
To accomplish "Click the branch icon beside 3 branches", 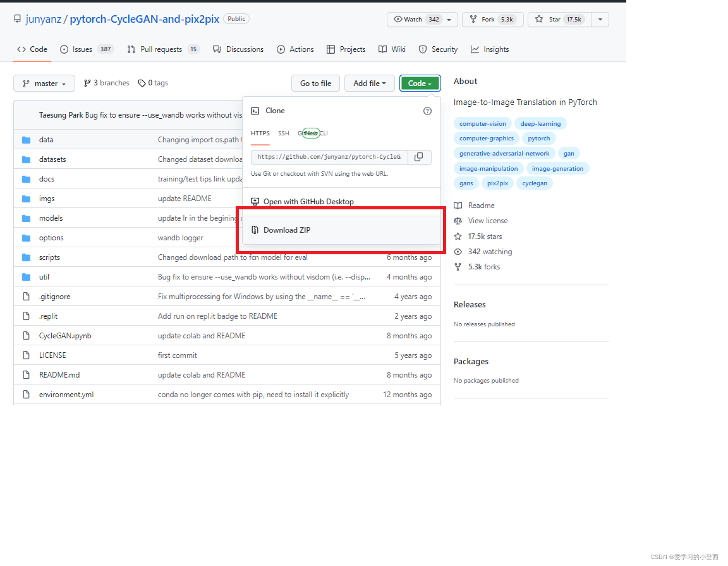I will pyautogui.click(x=87, y=83).
